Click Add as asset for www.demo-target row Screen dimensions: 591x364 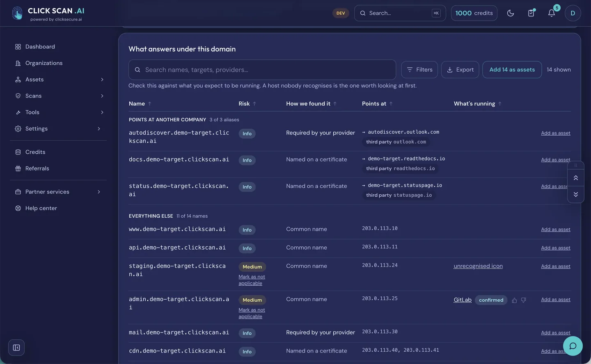coord(556,230)
